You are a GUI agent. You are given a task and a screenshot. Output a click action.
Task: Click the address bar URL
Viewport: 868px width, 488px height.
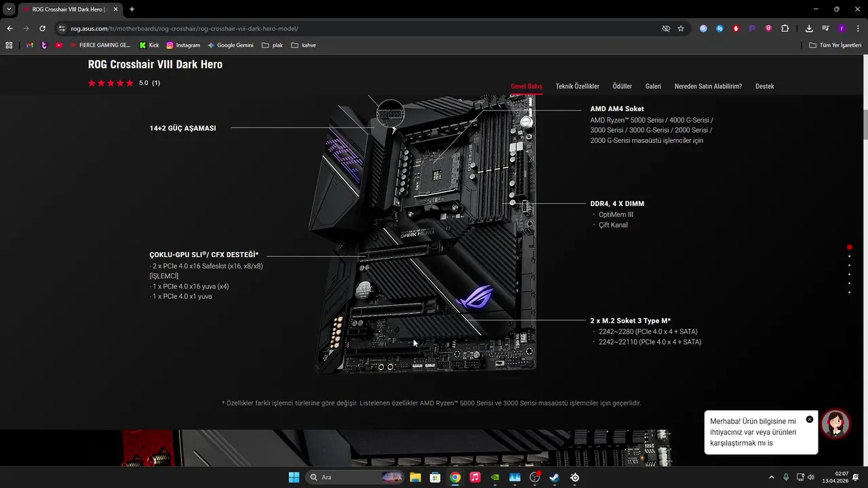[x=184, y=28]
